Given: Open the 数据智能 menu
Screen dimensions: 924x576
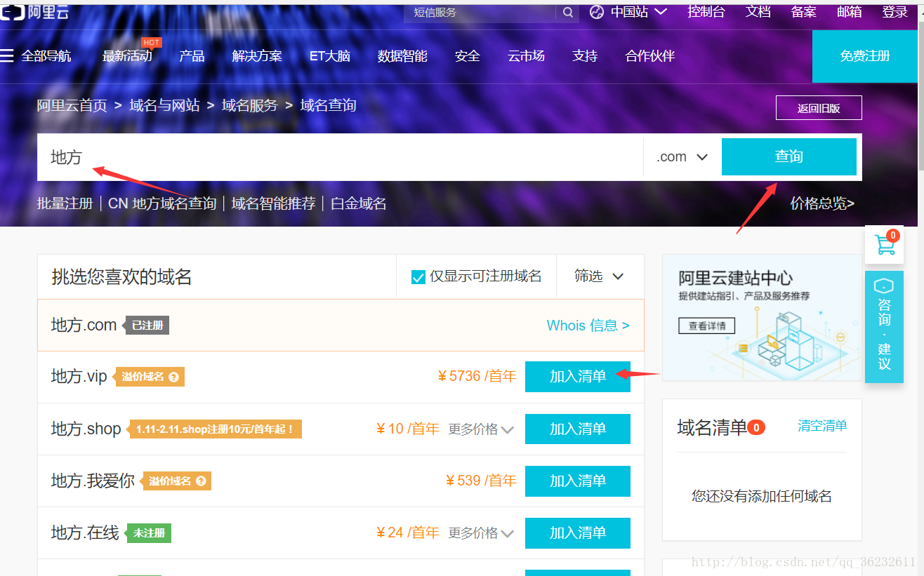Looking at the screenshot, I should pos(402,56).
